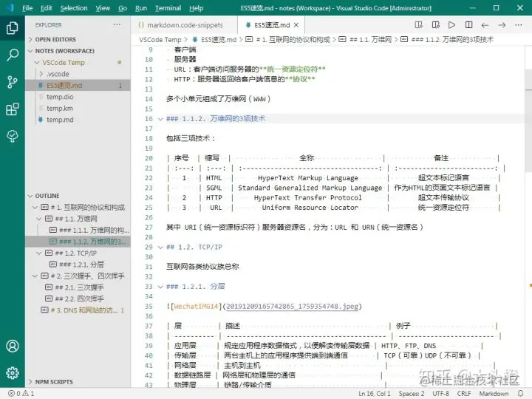Navigate back with the left arrow icon
The height and width of the screenshot is (399, 532).
[485, 25]
